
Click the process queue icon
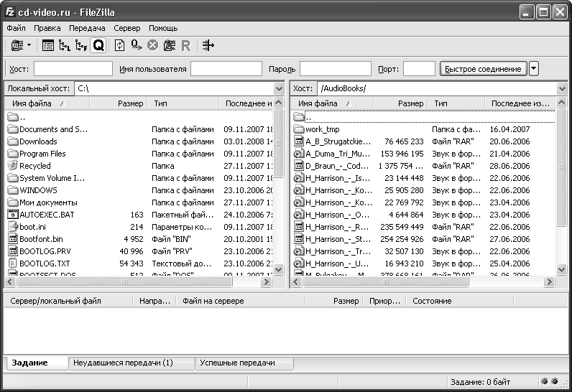(136, 45)
